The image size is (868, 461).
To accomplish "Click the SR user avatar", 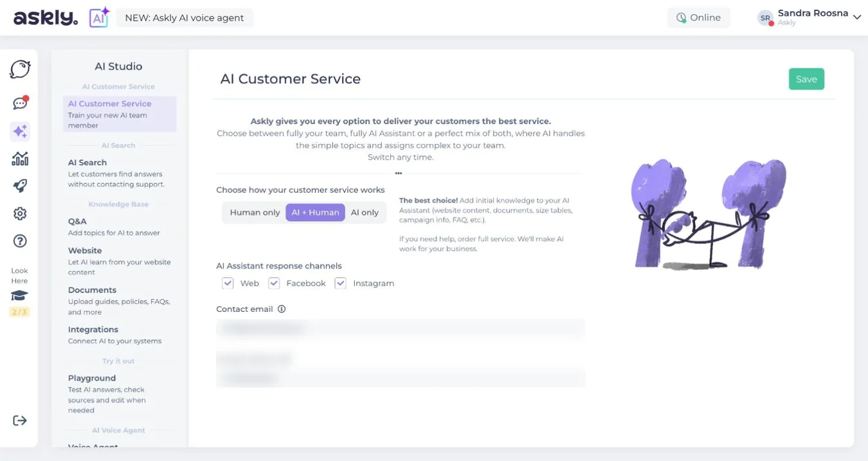I will click(765, 19).
